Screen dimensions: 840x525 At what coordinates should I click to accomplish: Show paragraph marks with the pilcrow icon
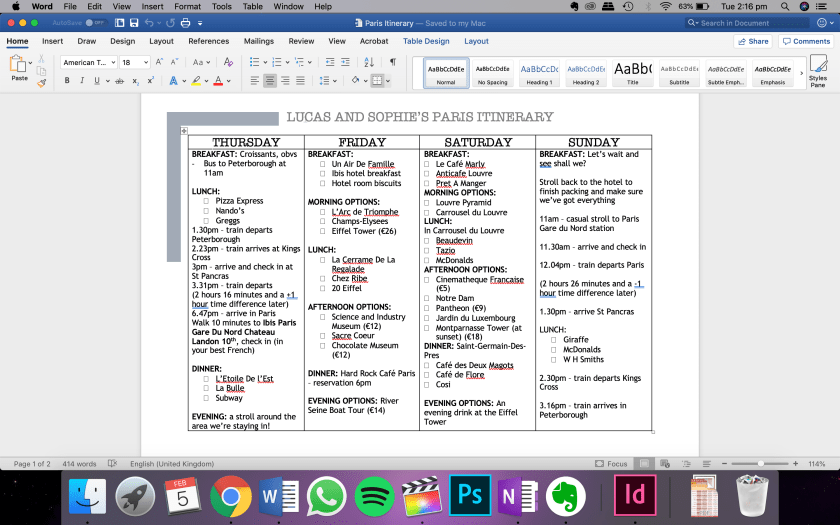tap(393, 62)
